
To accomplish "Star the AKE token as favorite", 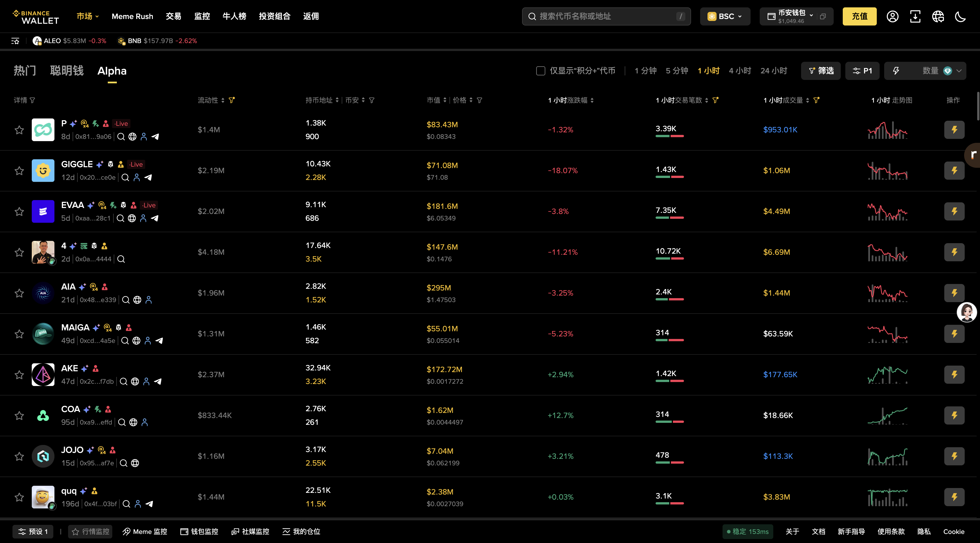I will 19,375.
